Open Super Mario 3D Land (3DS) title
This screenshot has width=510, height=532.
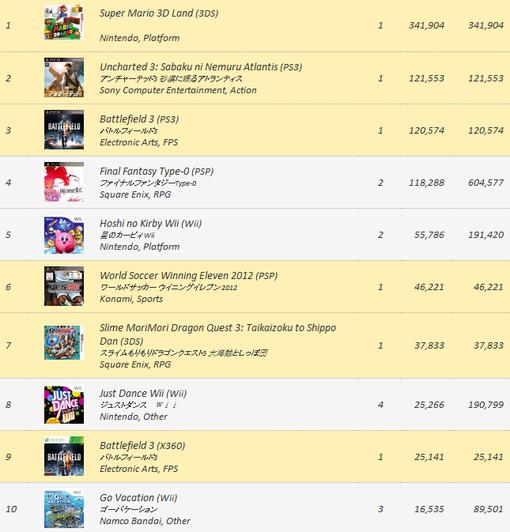159,13
